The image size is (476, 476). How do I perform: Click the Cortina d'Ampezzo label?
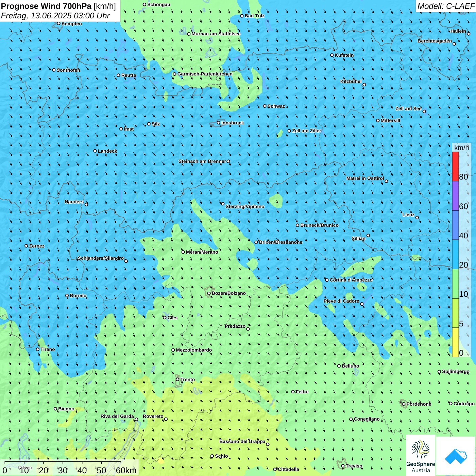(x=351, y=280)
